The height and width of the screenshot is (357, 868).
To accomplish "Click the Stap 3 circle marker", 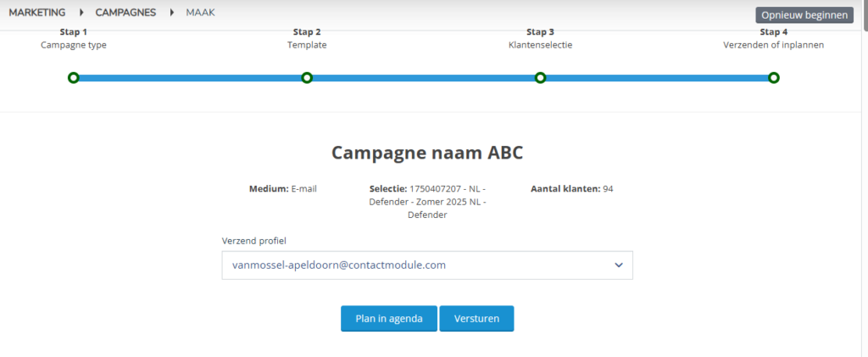I will [540, 78].
